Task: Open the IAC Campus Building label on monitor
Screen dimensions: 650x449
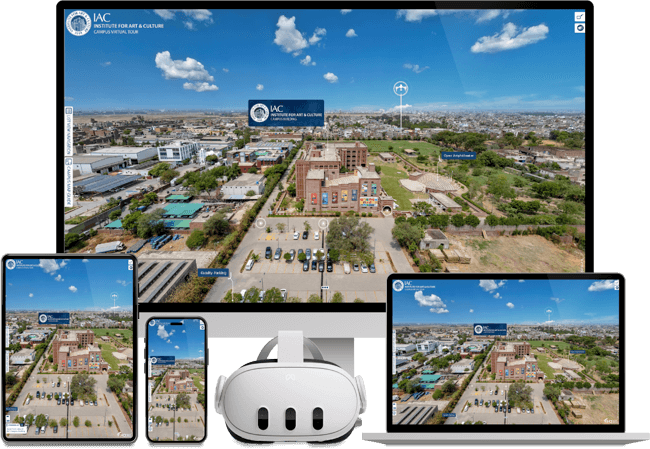Action: pos(286,113)
